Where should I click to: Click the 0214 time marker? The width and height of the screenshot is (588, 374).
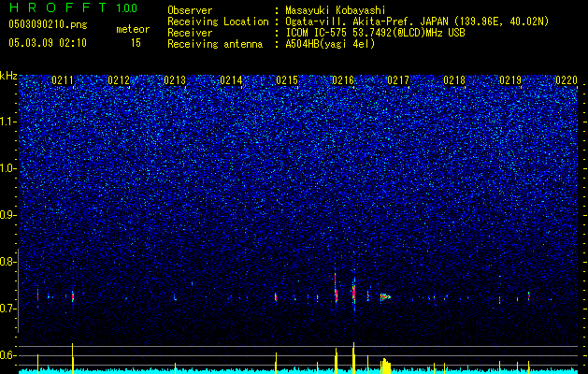[231, 80]
